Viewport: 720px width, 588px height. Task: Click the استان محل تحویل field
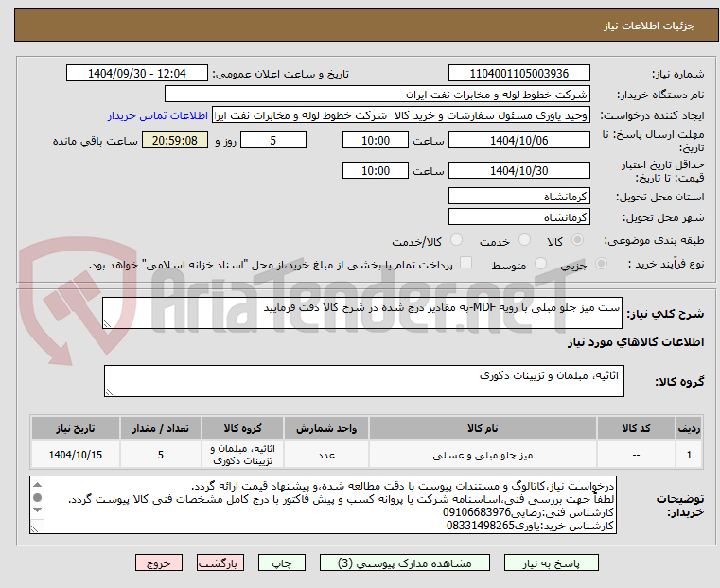[x=518, y=197]
